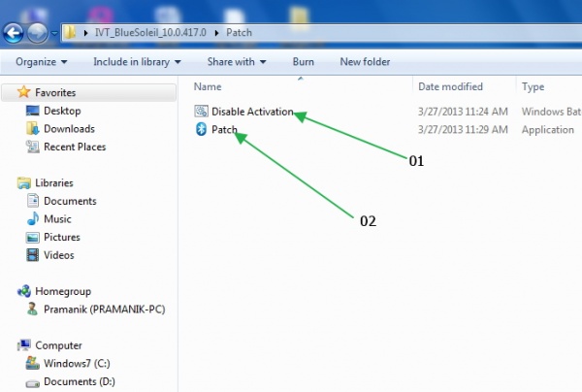Select the Disable Activation batch file icon
The height and width of the screenshot is (392, 582).
click(x=201, y=111)
